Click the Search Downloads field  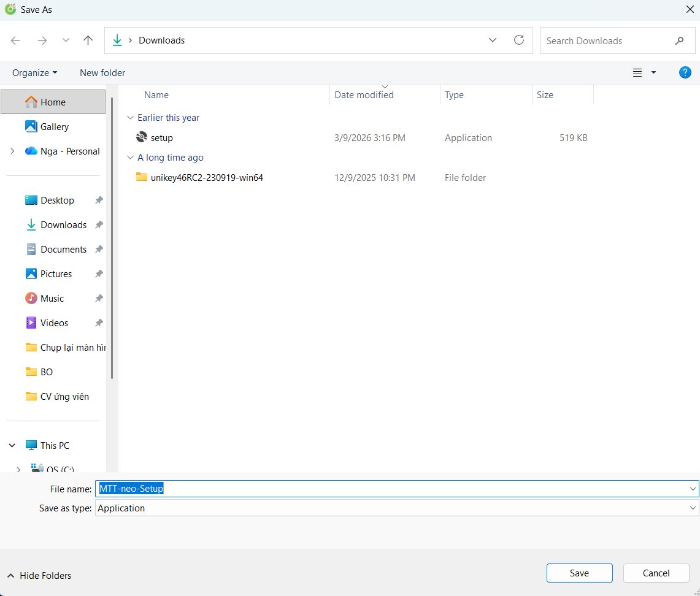pos(618,40)
